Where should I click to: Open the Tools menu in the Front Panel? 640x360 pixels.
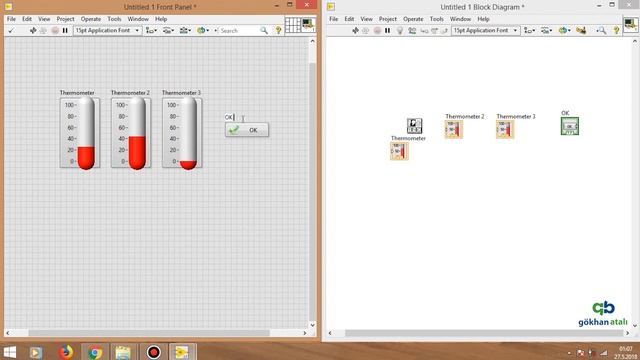(x=114, y=19)
